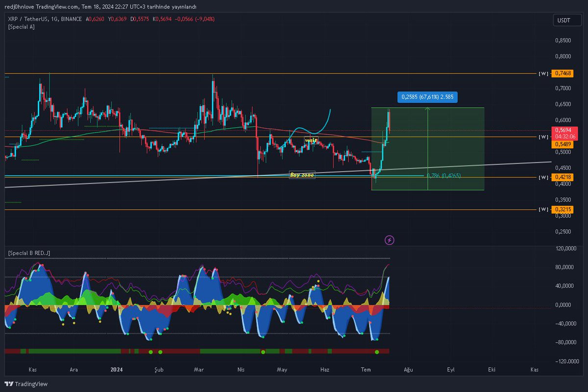Click the [W] tag beside 0,3215
The height and width of the screenshot is (392, 588).
pos(543,209)
